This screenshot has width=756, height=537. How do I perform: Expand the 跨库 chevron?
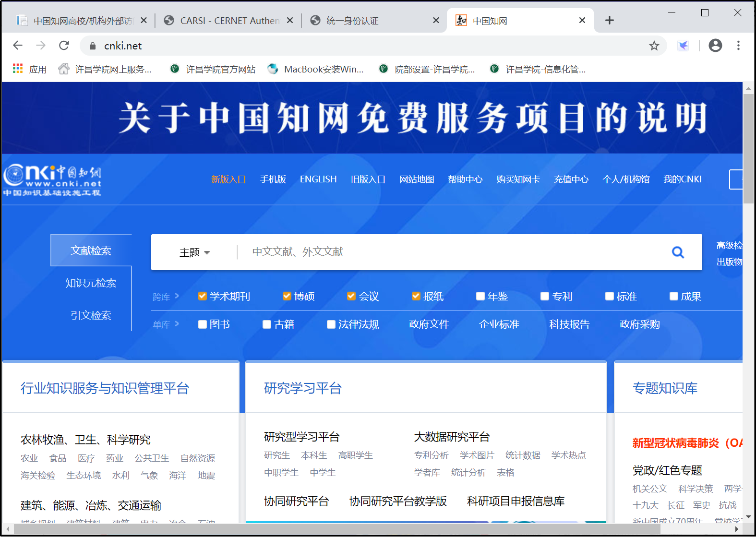tap(177, 296)
